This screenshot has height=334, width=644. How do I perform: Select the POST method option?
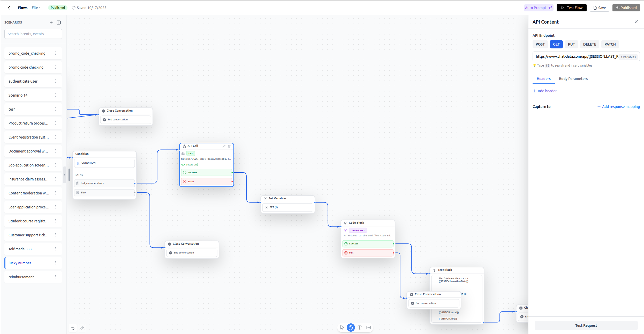click(x=540, y=44)
